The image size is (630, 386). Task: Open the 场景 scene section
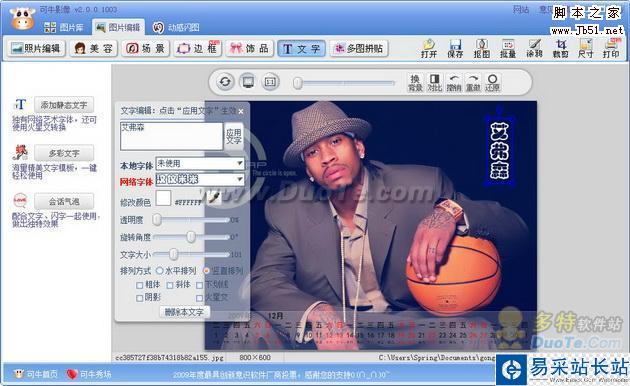(x=145, y=48)
